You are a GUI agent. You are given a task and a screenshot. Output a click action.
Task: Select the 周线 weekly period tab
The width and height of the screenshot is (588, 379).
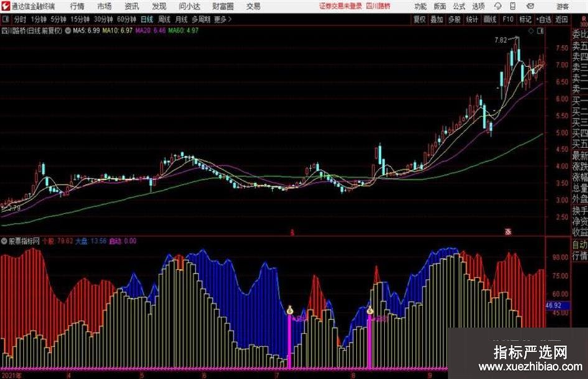(x=164, y=19)
